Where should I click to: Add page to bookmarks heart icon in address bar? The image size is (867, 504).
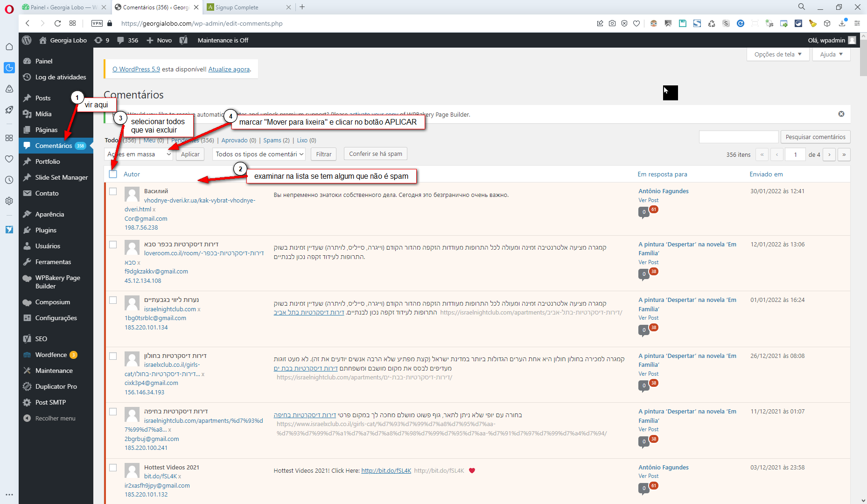tap(636, 23)
